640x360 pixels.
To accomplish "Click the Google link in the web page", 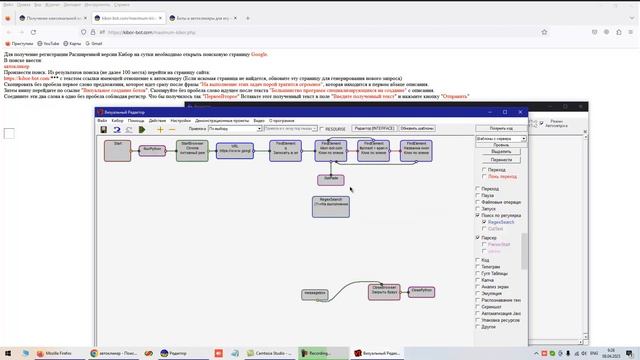I will 259,54.
